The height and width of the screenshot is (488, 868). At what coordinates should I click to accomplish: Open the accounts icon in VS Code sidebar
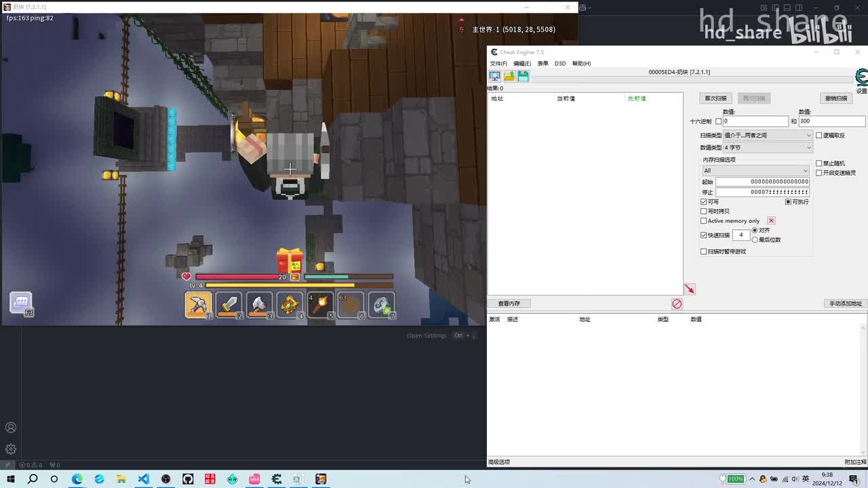point(11,428)
